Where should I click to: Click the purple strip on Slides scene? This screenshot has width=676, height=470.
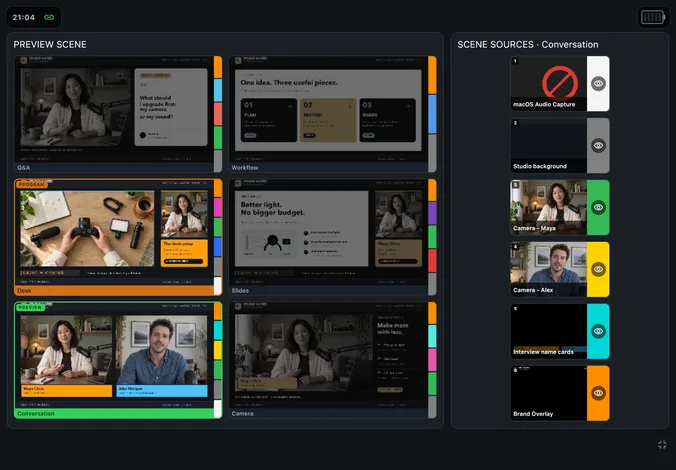432,213
